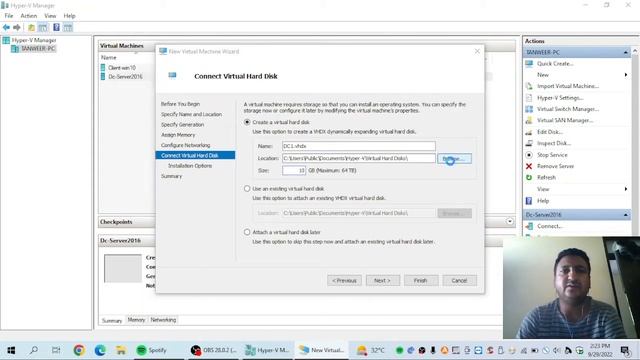Open Hyper-V Settings via its icon

[529, 98]
